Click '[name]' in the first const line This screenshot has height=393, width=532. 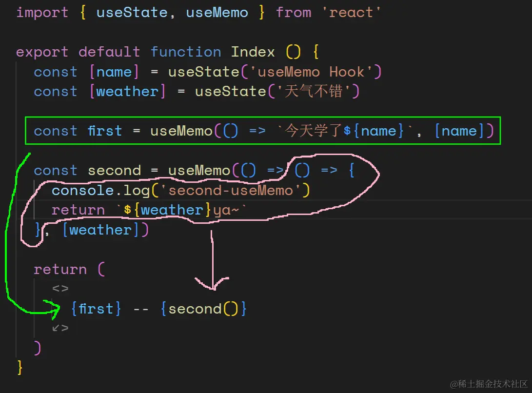point(114,72)
